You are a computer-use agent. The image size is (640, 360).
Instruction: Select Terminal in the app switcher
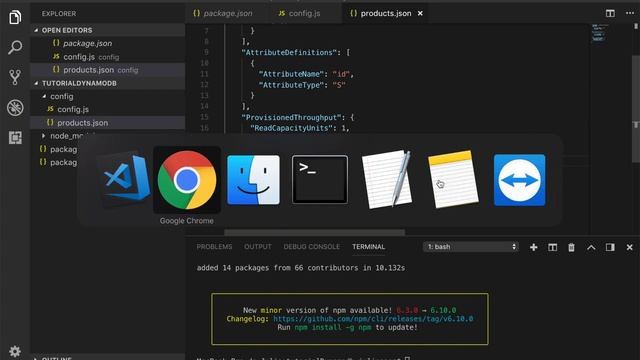click(320, 180)
